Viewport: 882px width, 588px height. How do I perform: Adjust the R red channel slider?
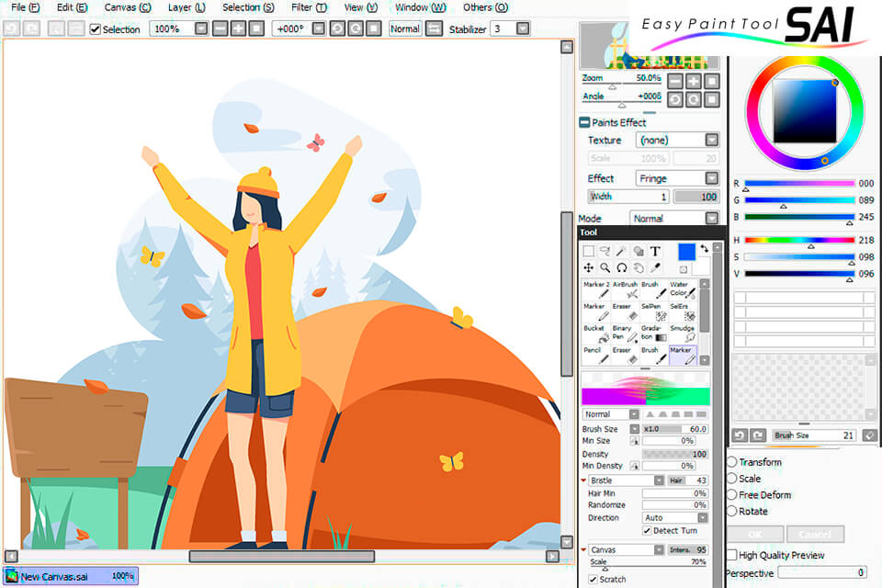pos(799,184)
